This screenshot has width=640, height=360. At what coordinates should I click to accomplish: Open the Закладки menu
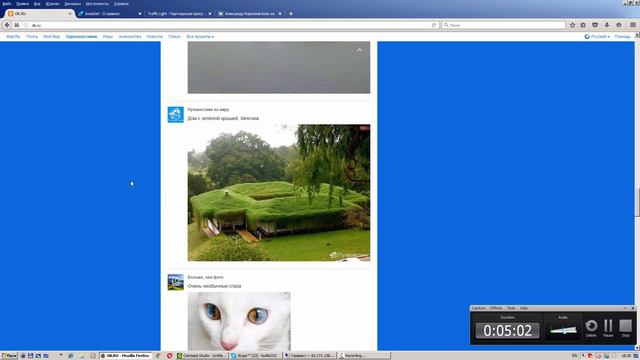click(73, 4)
